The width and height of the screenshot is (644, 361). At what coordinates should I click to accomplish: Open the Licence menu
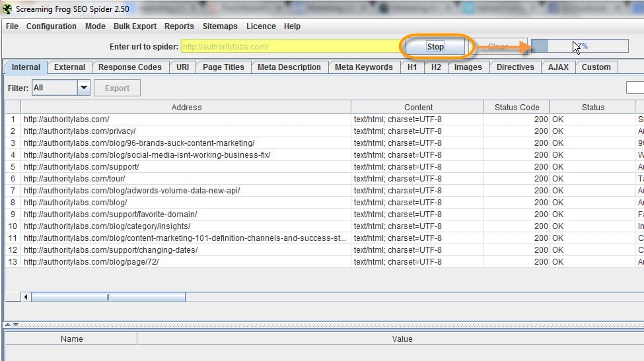(x=261, y=26)
